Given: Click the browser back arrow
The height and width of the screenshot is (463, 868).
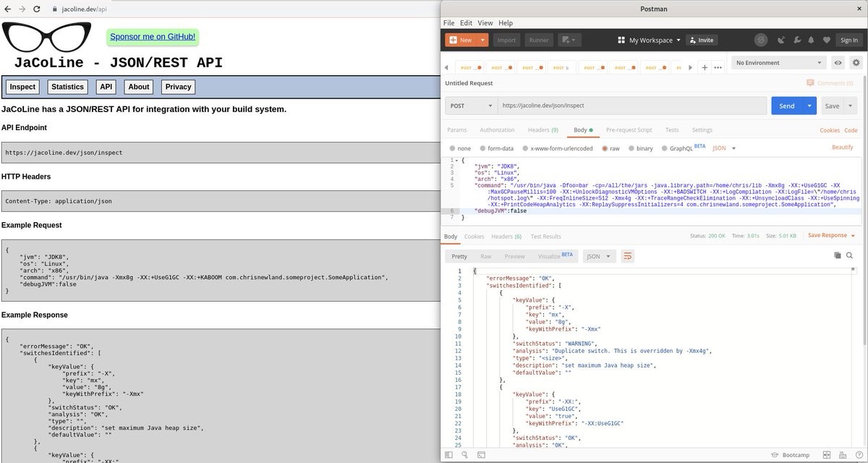Looking at the screenshot, I should click(x=7, y=9).
